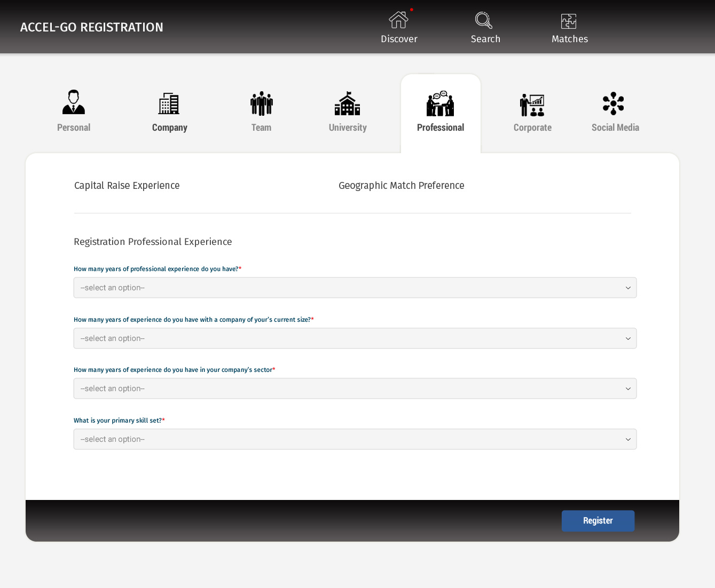Select the Social Media network icon
The image size is (715, 588).
(x=613, y=104)
